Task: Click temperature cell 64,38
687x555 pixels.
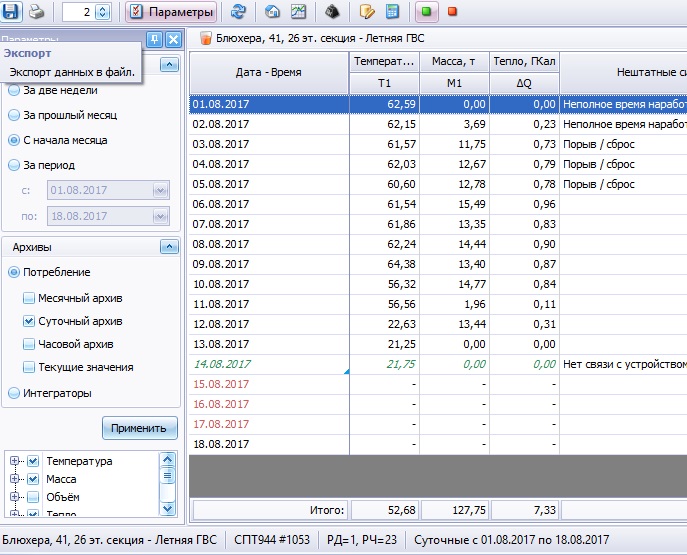Action: point(384,264)
